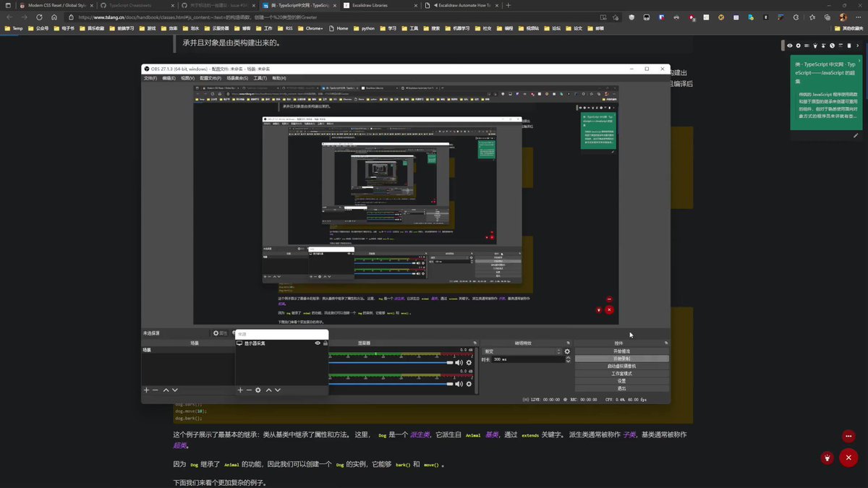Open the 其他收藏夹 bookmarks folder
Viewport: 868px width, 488px height.
849,28
